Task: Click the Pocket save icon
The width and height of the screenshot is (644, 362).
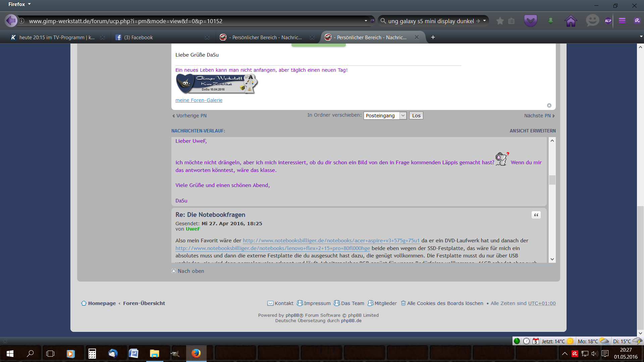Action: (530, 21)
